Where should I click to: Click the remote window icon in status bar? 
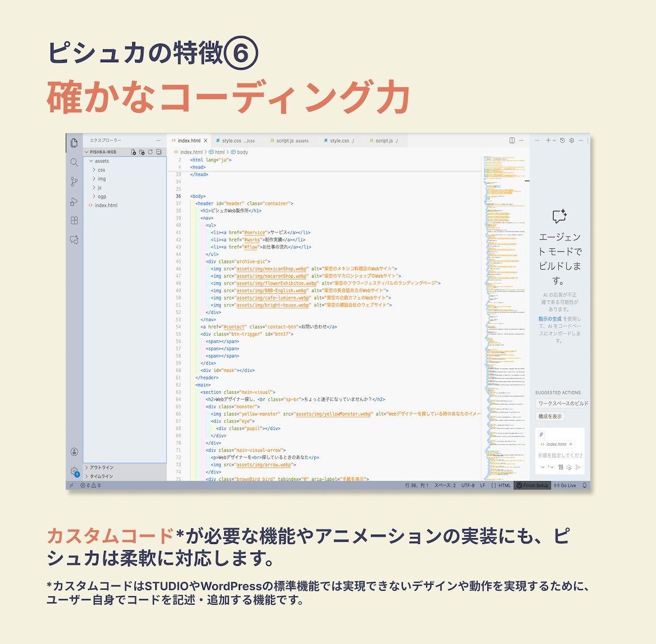click(71, 485)
